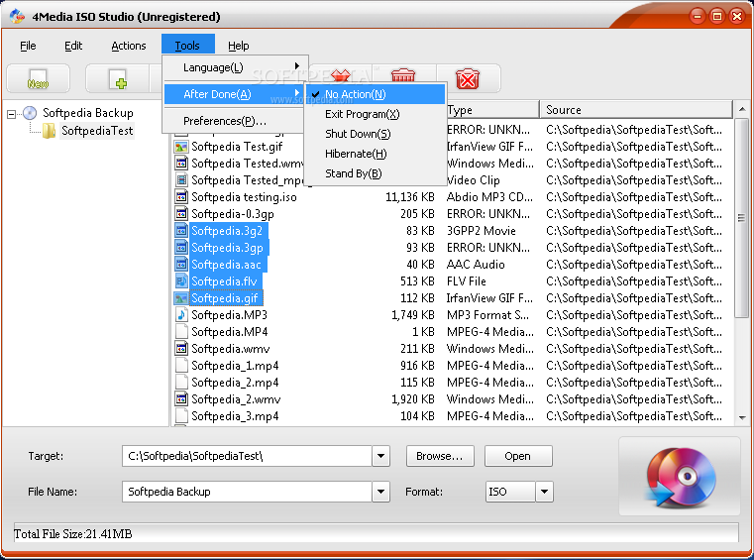Choose Hibernate(H) after done
Viewport: 754px width, 560px height.
point(376,154)
